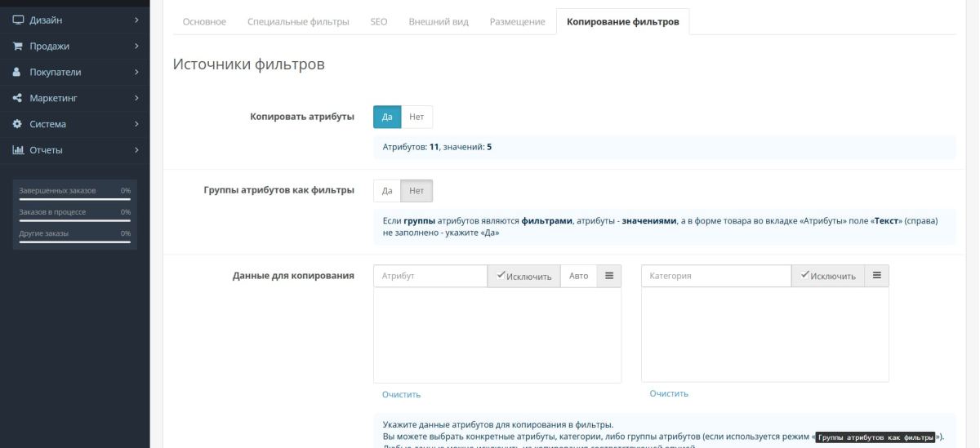Viewport: 980px width, 448px height.
Task: Click the Система gear icon
Action: pyautogui.click(x=17, y=124)
